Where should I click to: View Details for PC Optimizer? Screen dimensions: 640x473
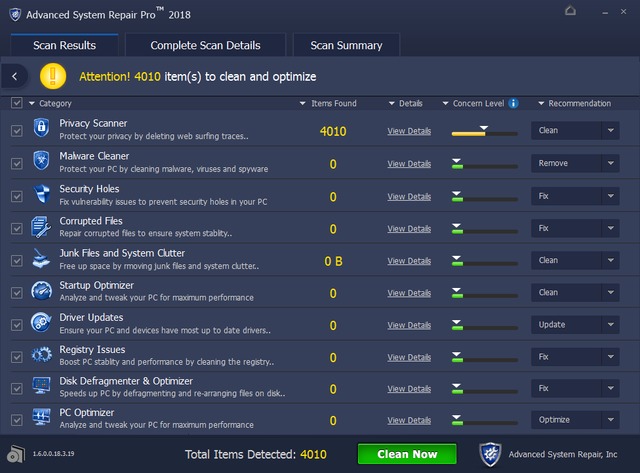tap(409, 420)
